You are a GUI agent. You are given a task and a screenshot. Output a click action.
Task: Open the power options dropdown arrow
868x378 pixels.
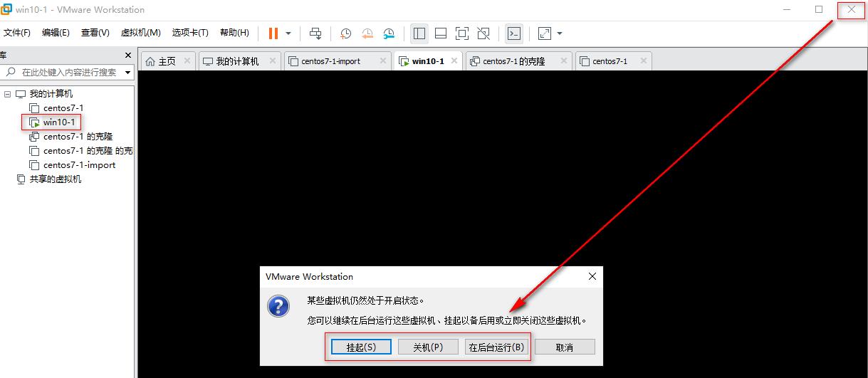tap(288, 33)
